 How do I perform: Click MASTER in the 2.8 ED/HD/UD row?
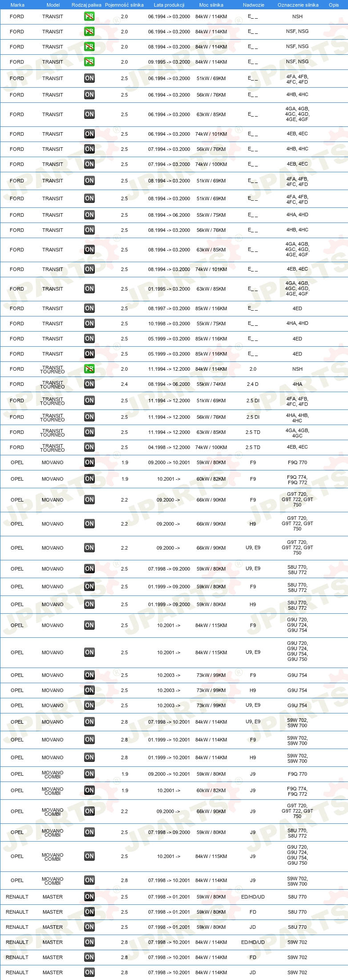(53, 942)
